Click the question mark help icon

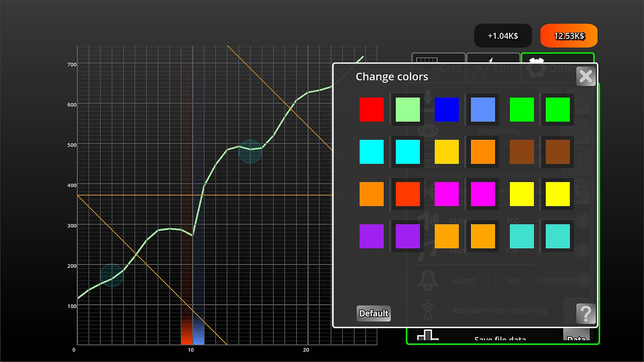pyautogui.click(x=586, y=314)
